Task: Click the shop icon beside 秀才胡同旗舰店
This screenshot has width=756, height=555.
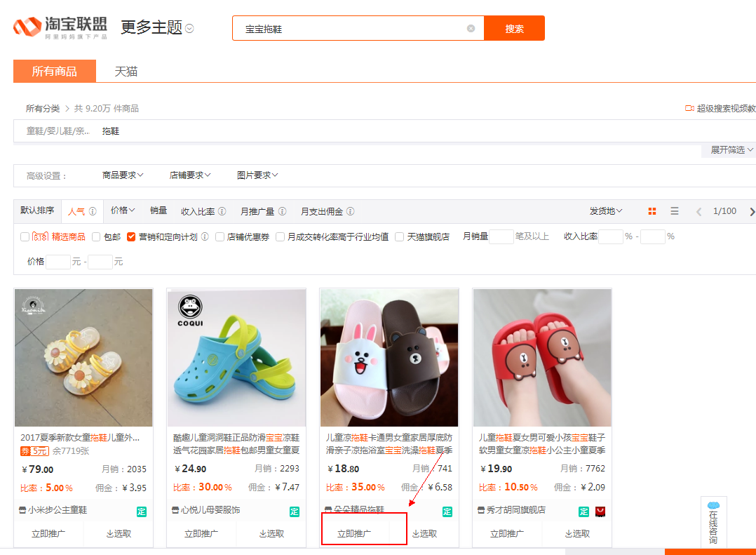Action: [480, 509]
